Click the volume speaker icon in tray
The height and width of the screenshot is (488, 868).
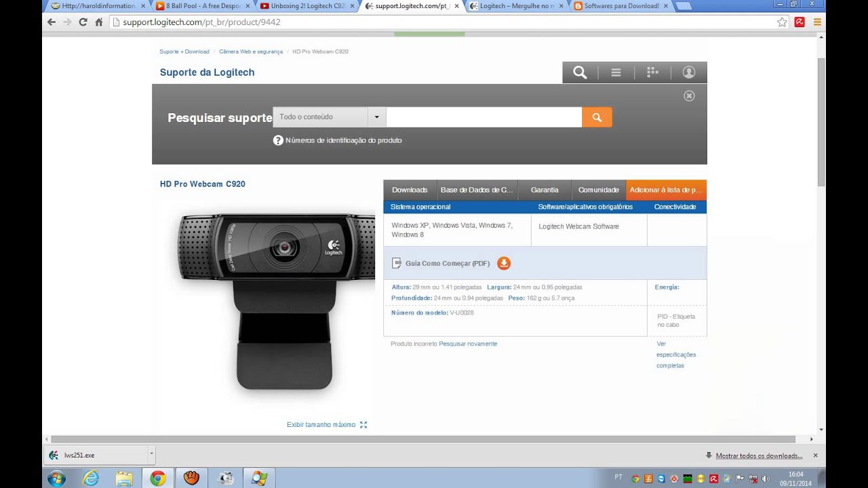coord(766,479)
